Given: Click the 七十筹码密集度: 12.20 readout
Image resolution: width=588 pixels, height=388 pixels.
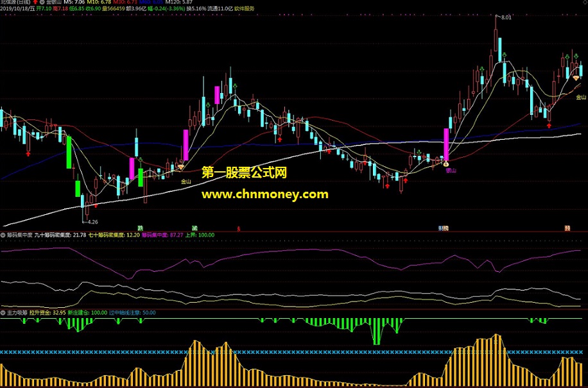Looking at the screenshot, I should point(114,235).
